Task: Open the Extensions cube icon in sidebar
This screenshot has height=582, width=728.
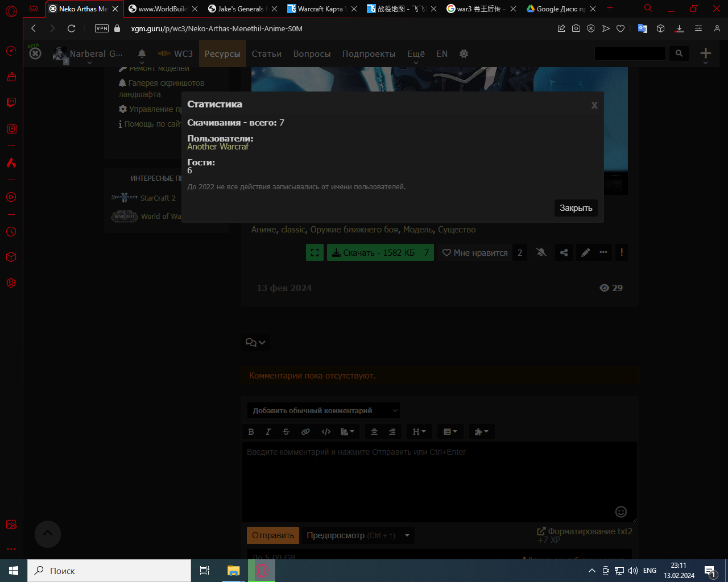Action: click(11, 257)
